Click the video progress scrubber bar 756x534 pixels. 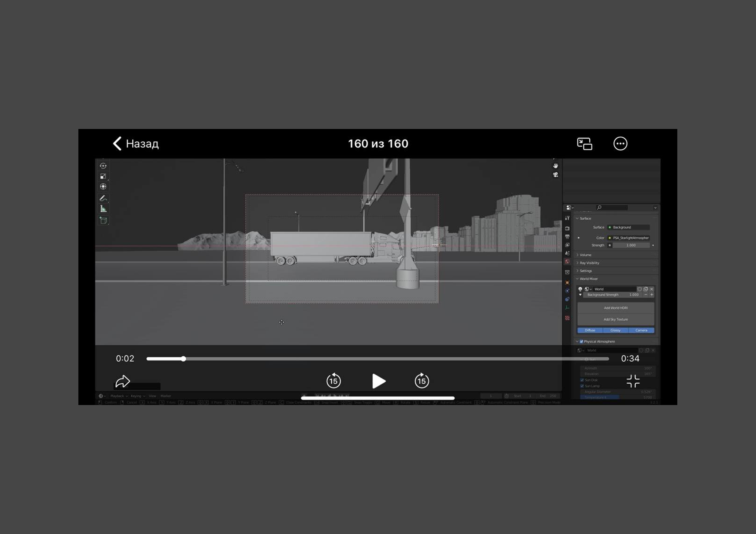point(377,358)
